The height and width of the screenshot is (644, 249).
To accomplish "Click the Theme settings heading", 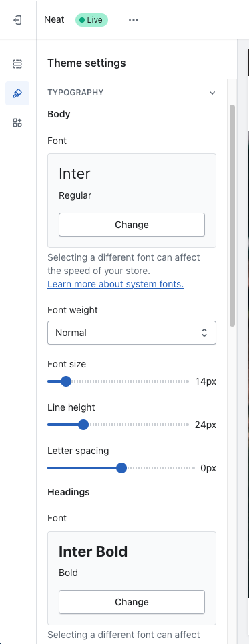I will click(x=86, y=63).
